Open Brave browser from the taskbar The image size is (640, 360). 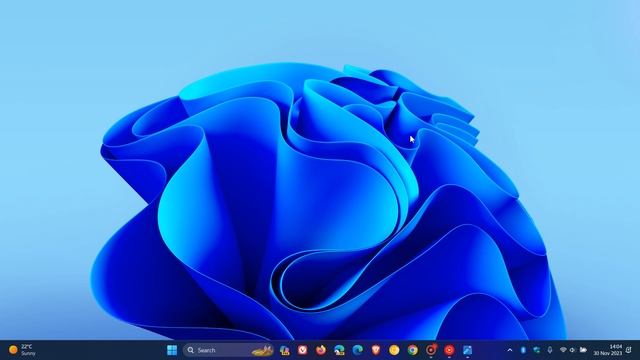376,350
